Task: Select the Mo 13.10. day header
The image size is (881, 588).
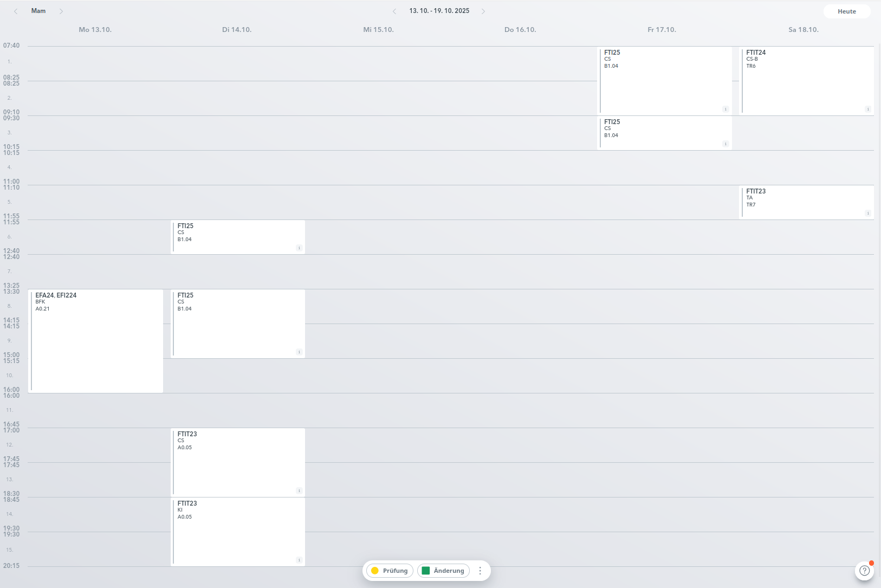Action: 95,30
